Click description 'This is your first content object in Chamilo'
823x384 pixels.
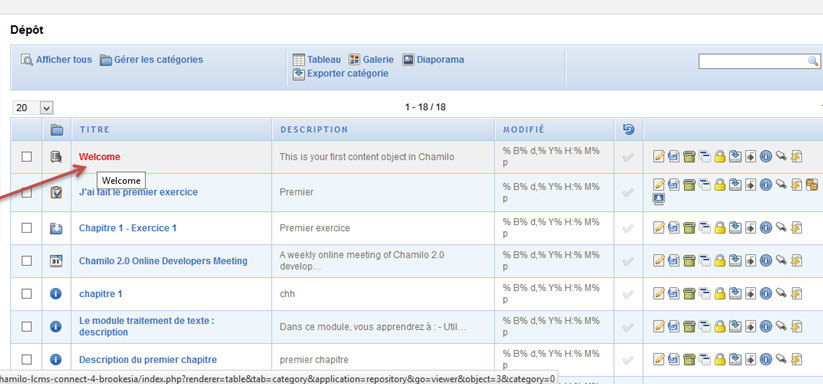(x=366, y=157)
